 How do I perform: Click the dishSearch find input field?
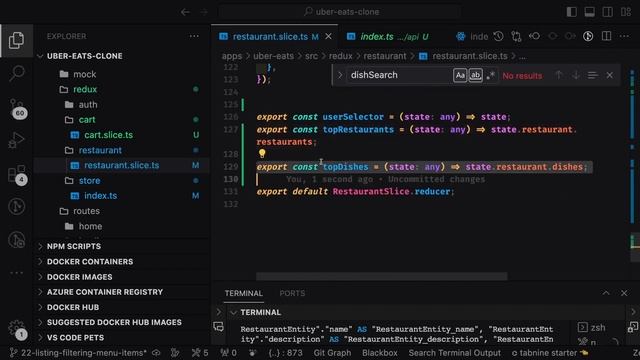(x=399, y=75)
